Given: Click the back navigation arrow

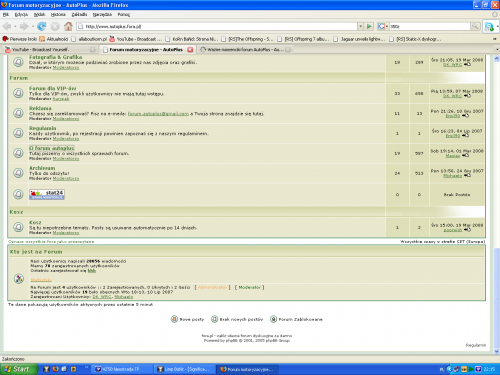Looking at the screenshot, I should (x=7, y=26).
